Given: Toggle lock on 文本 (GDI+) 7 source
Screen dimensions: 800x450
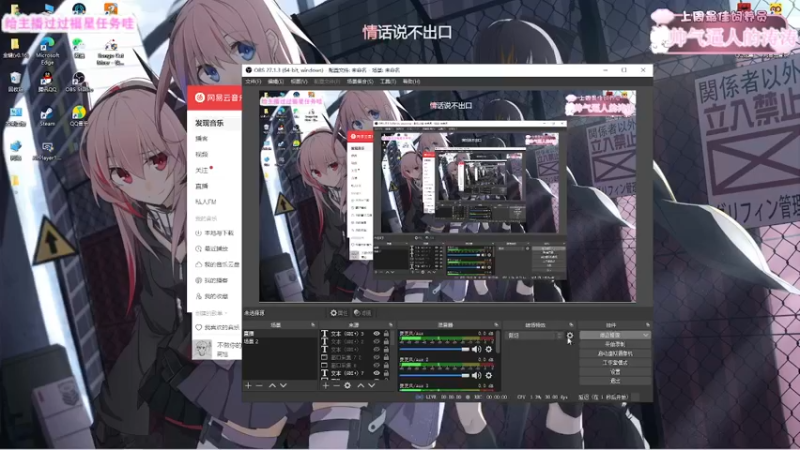Looking at the screenshot, I should coord(386,373).
